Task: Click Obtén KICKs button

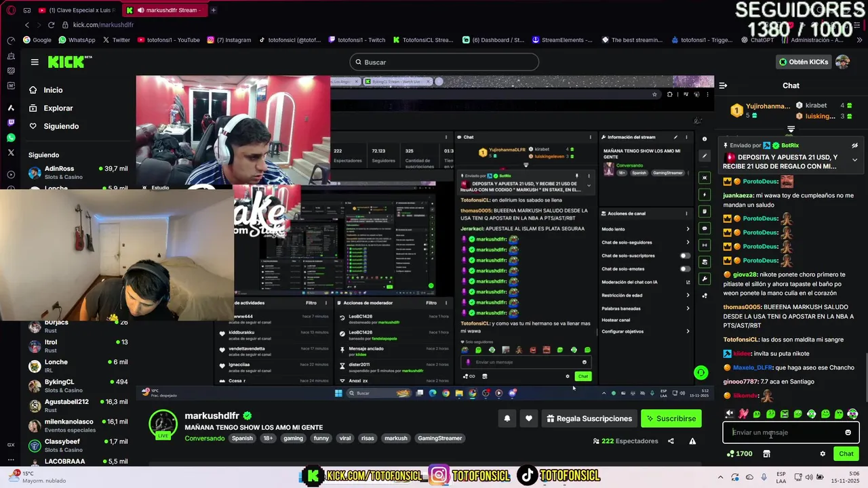Action: coord(804,62)
